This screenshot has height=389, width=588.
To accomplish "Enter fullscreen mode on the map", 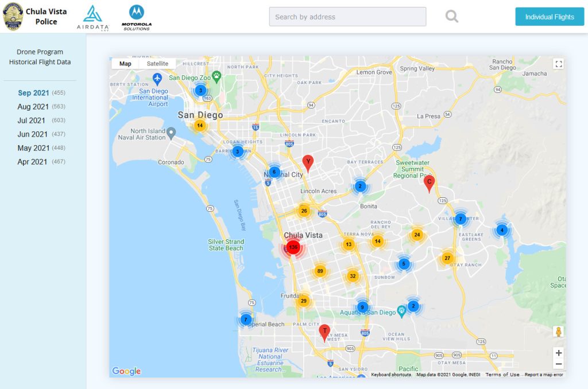I will tap(558, 64).
